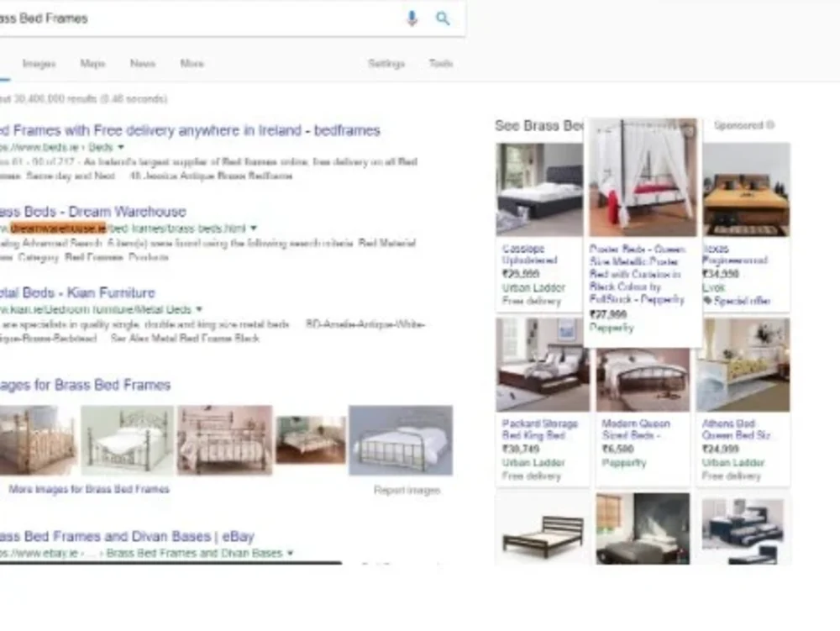Click the Cassiope Upholstered product title
Image resolution: width=840 pixels, height=631 pixels.
[530, 255]
